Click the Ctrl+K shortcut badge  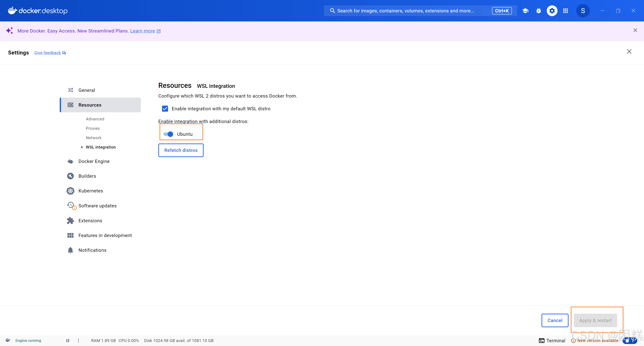(502, 11)
